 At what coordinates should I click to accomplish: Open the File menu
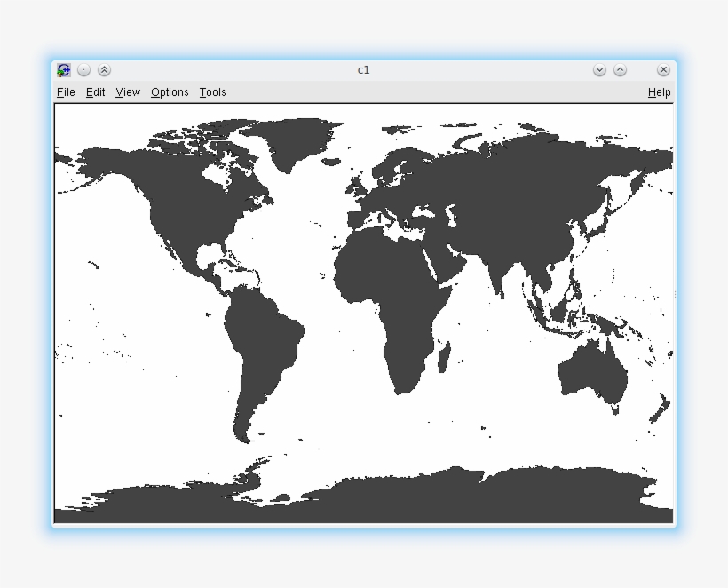(65, 92)
